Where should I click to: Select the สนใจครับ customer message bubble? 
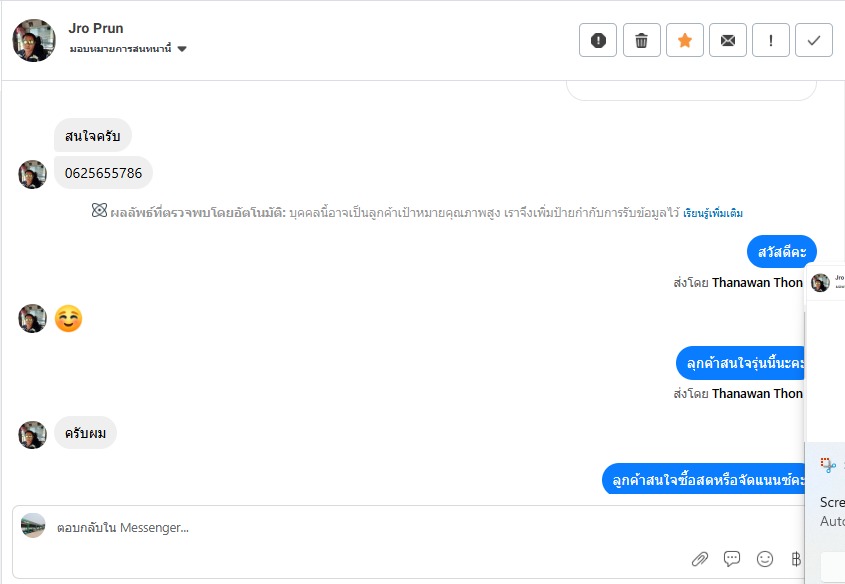tap(93, 136)
